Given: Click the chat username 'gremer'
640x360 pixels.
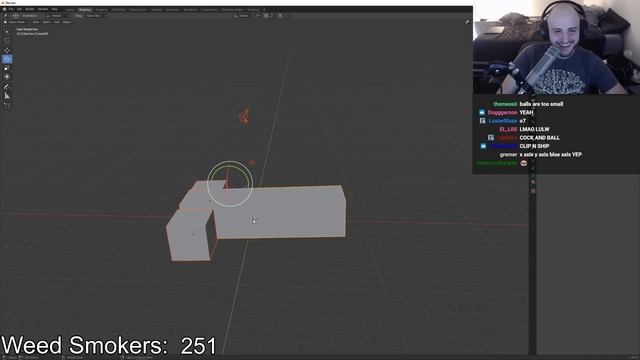Looking at the screenshot, I should [508, 155].
